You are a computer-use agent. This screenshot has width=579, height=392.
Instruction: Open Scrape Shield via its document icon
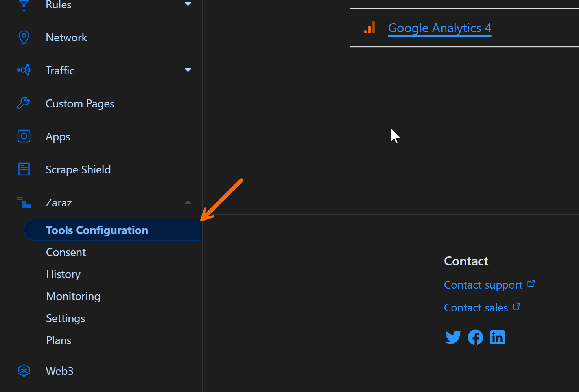click(x=24, y=169)
